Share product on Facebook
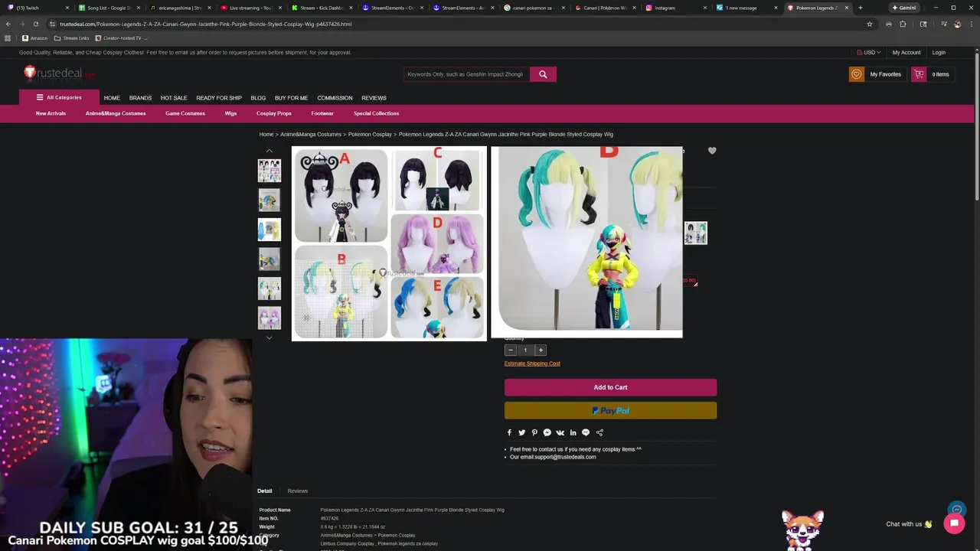The image size is (980, 551). pos(509,432)
